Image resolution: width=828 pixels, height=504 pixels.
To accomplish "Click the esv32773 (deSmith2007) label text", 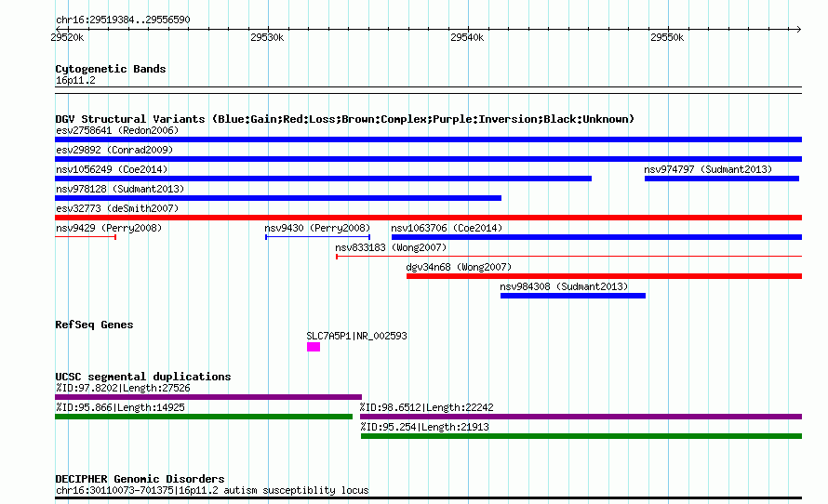I will (x=117, y=208).
